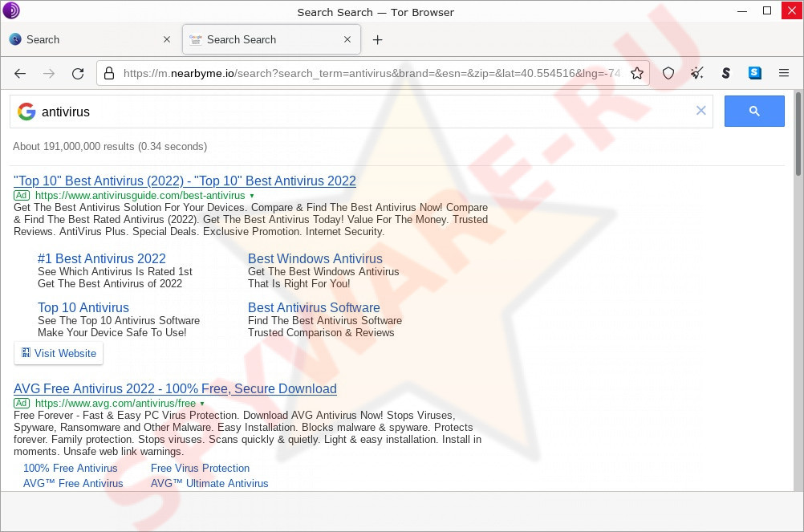
Task: Open Free Virus Protection link
Action: pyautogui.click(x=200, y=468)
